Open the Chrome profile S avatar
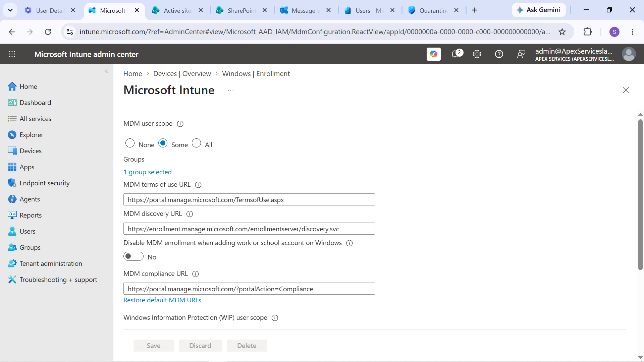The image size is (644, 362). 614,32
